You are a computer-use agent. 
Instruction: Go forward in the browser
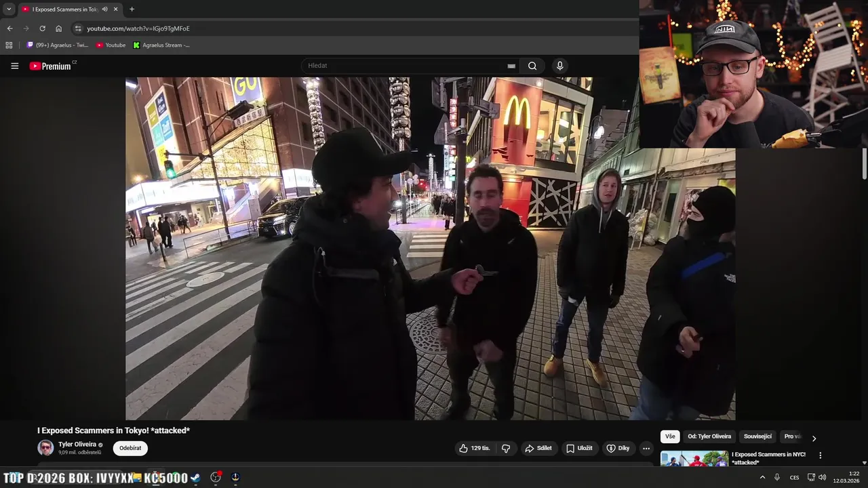(26, 28)
